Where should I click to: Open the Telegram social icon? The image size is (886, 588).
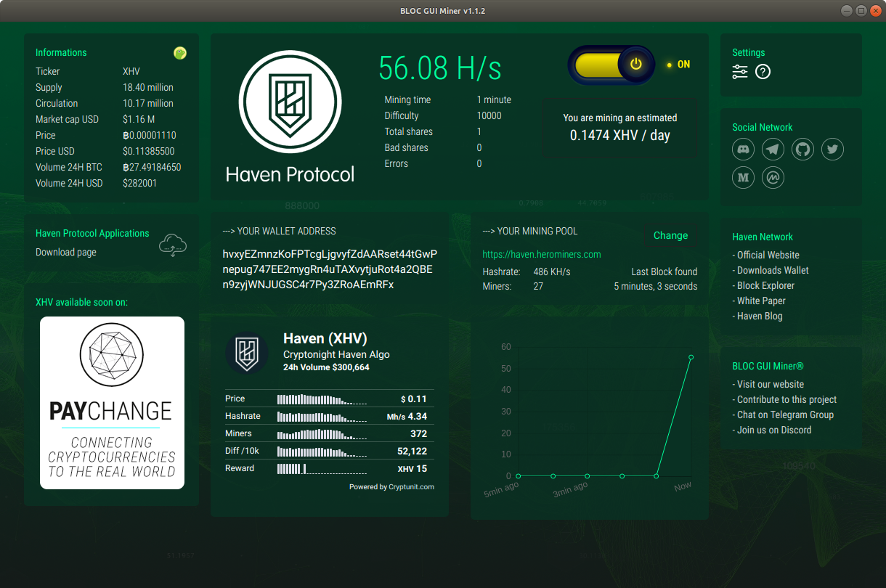click(773, 150)
